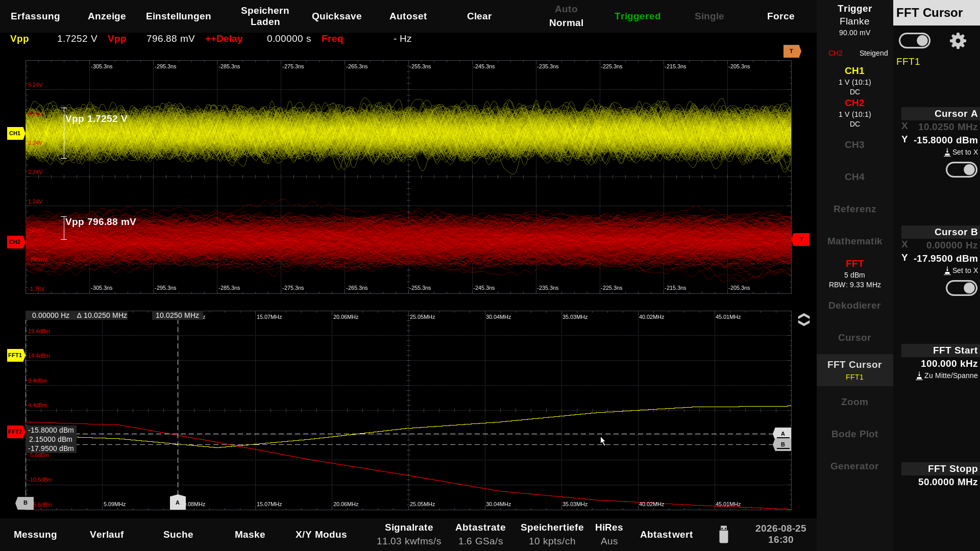The width and height of the screenshot is (980, 551).
Task: Select the FFT2 trace marker
Action: 16,432
